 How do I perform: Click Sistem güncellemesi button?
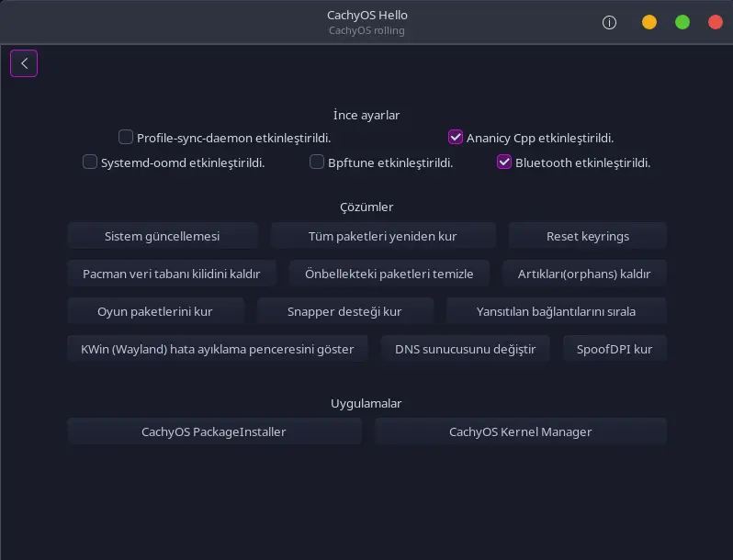pyautogui.click(x=163, y=236)
